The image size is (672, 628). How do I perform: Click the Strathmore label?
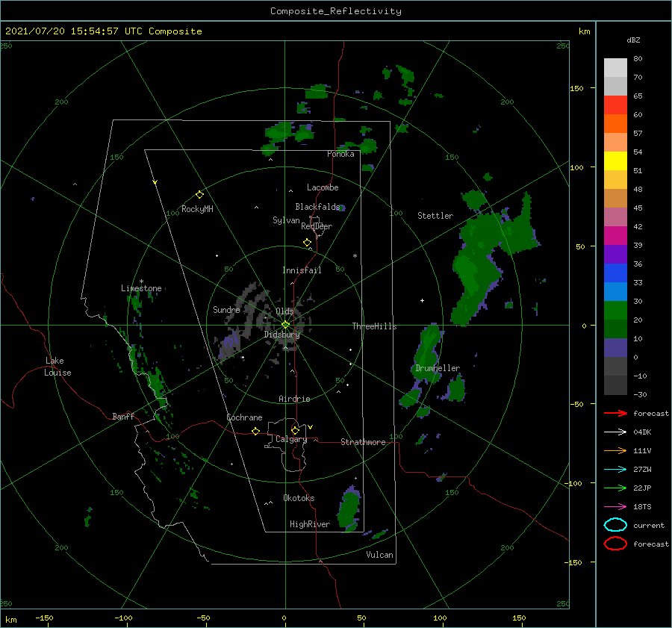(363, 442)
